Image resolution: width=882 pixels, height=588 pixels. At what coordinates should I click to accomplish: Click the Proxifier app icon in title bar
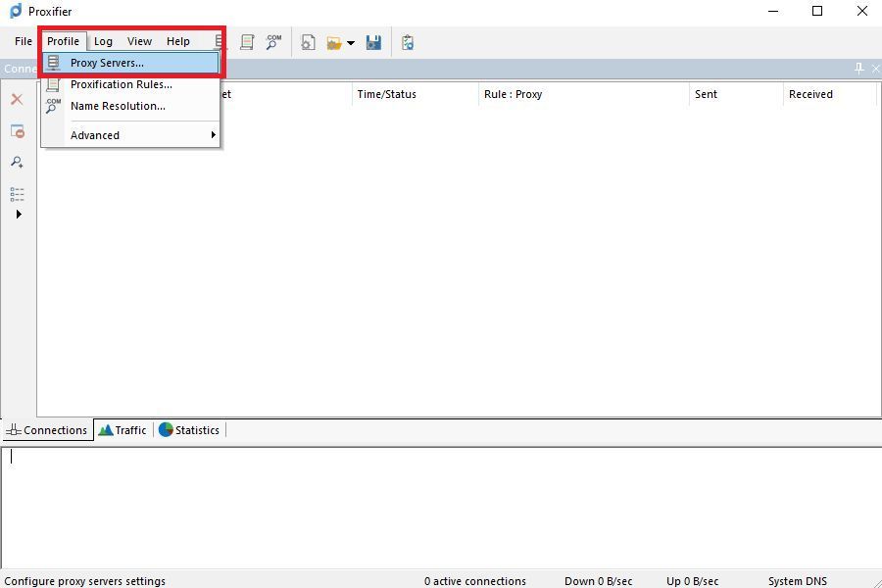16,11
